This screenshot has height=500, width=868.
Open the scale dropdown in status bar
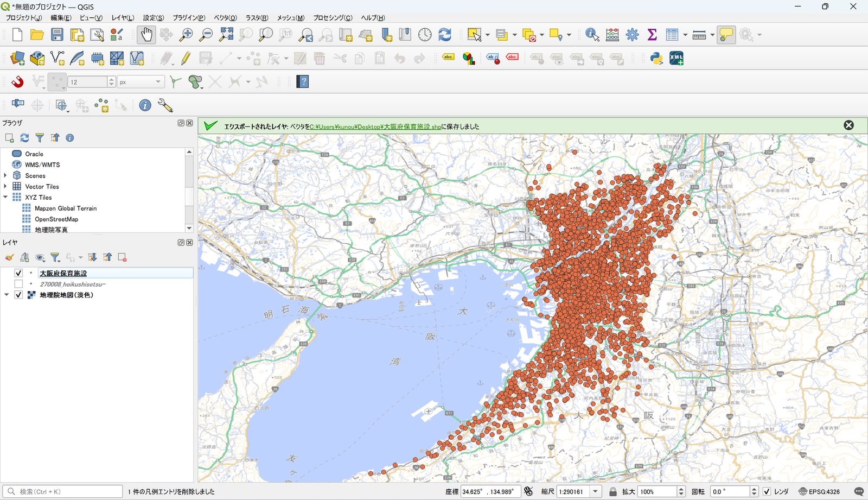595,492
